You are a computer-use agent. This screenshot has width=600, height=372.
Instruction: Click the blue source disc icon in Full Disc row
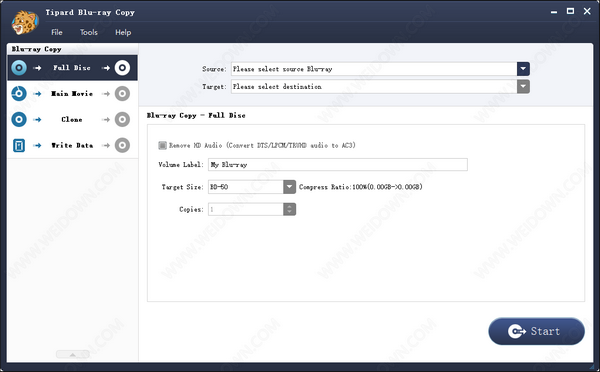pos(19,68)
